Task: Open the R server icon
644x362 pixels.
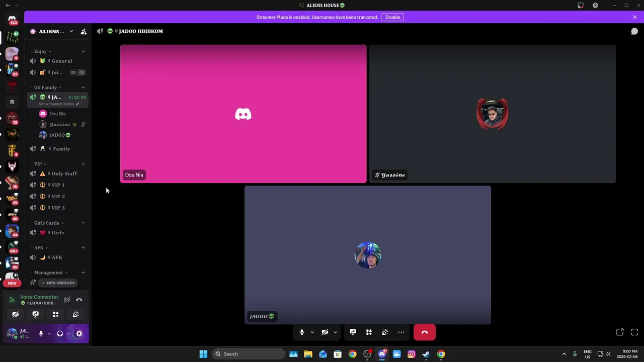Action: 12,102
